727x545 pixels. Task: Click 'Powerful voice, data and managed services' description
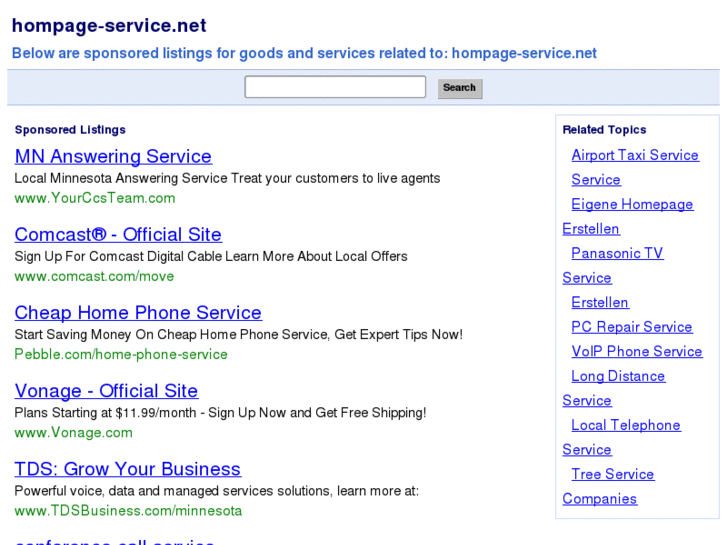(x=217, y=491)
